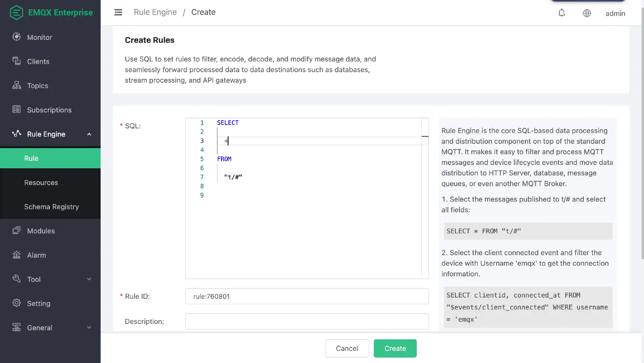This screenshot has height=363, width=644.
Task: Click into the Description input field
Action: click(306, 321)
